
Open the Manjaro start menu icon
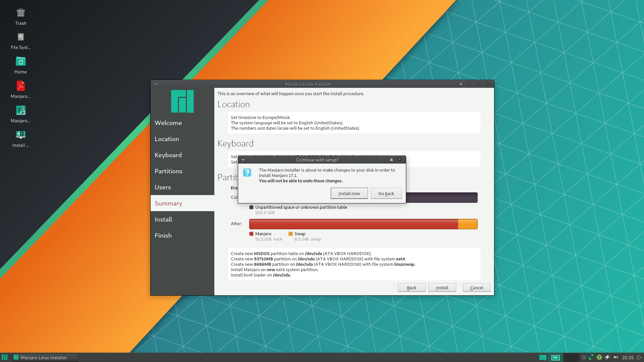click(4, 357)
